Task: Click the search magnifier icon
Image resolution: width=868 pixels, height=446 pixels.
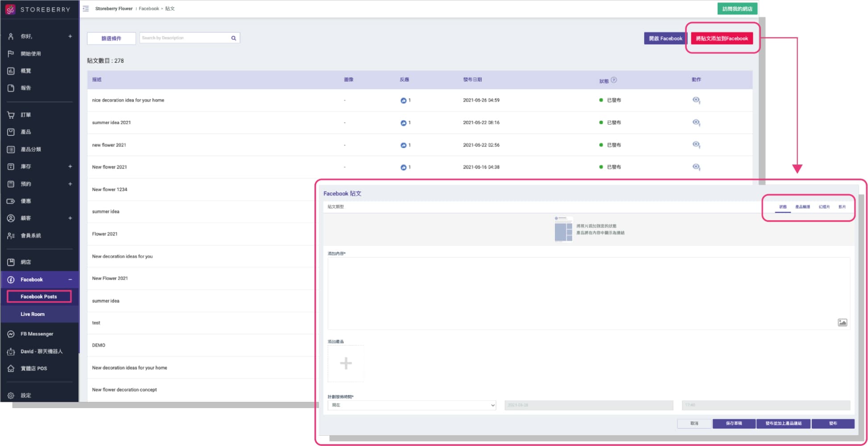Action: tap(233, 38)
